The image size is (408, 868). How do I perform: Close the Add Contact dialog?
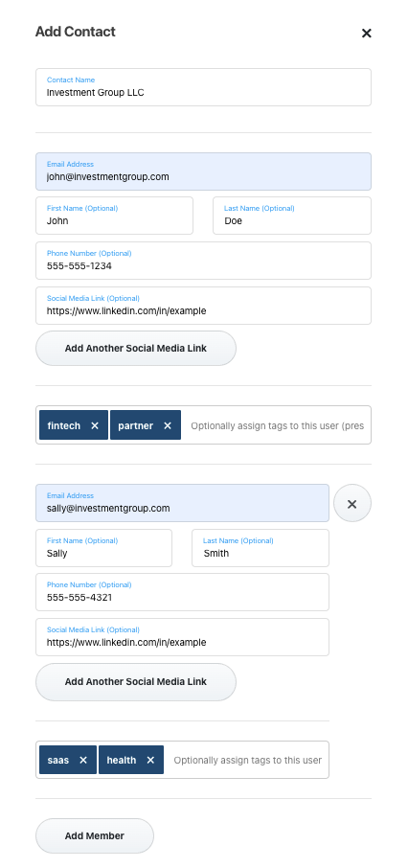[366, 34]
